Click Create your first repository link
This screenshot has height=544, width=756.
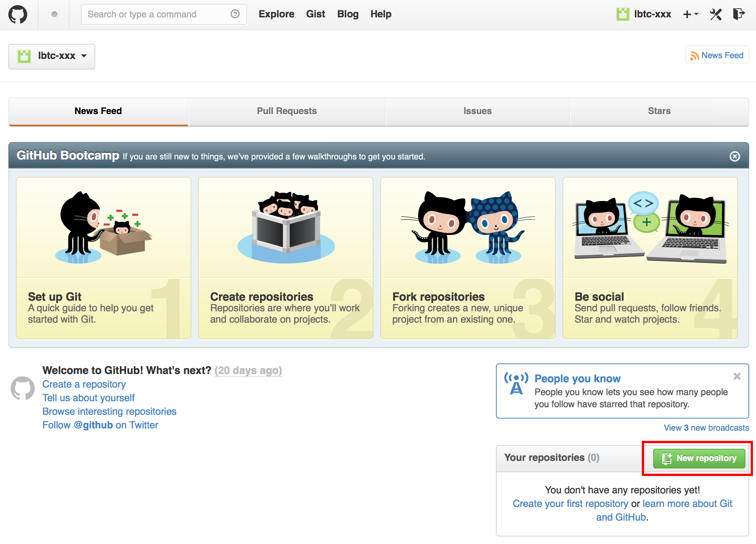570,504
